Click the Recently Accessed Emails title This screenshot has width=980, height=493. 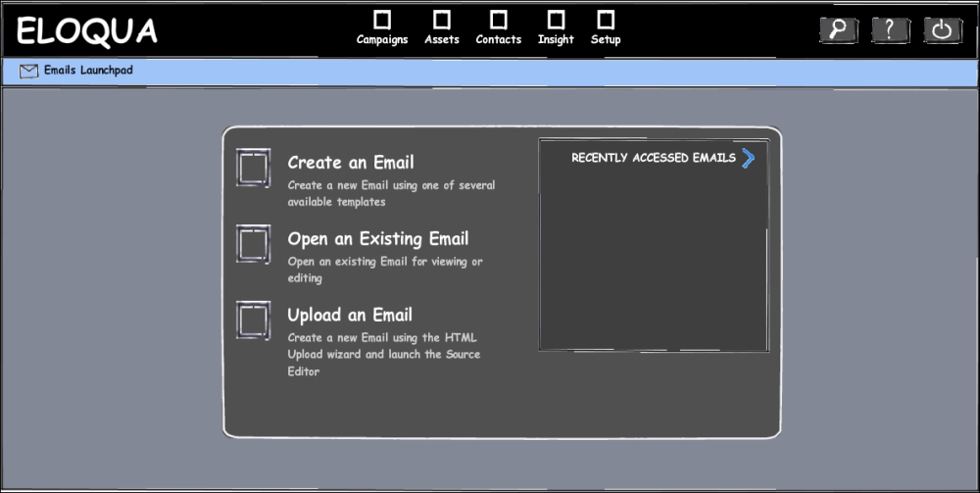click(653, 158)
